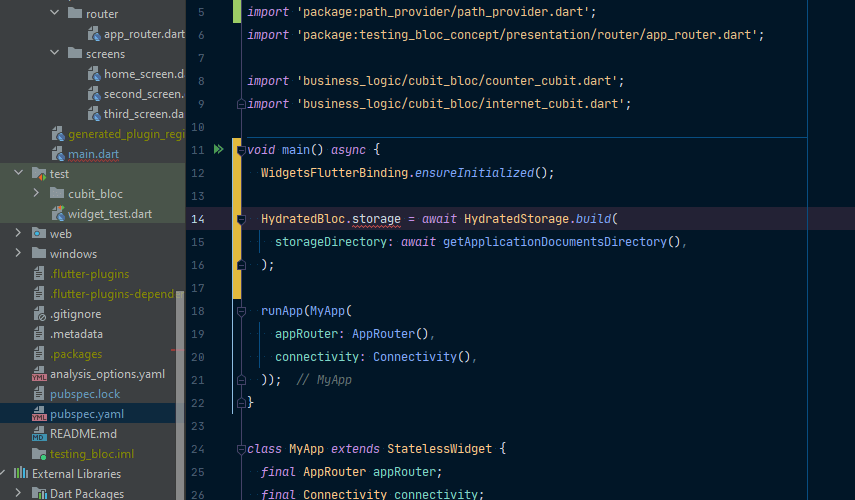
Task: Select .packages file
Action: [76, 354]
